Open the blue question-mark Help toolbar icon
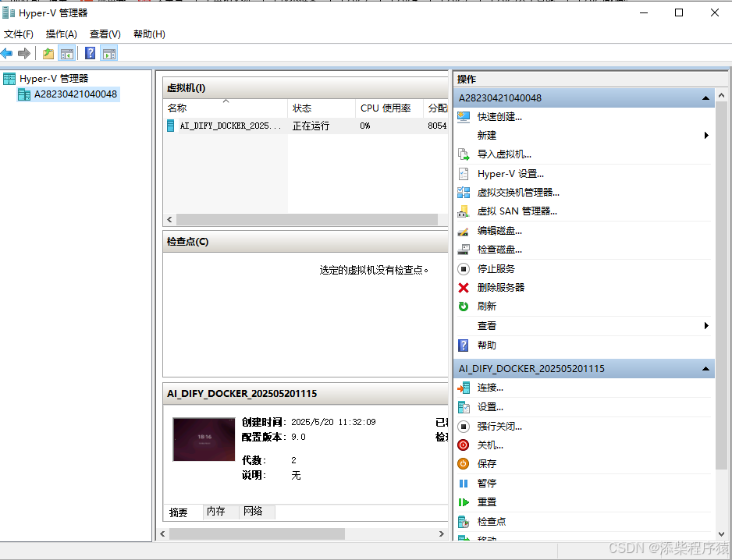Screen dimensions: 732x560 pos(90,53)
